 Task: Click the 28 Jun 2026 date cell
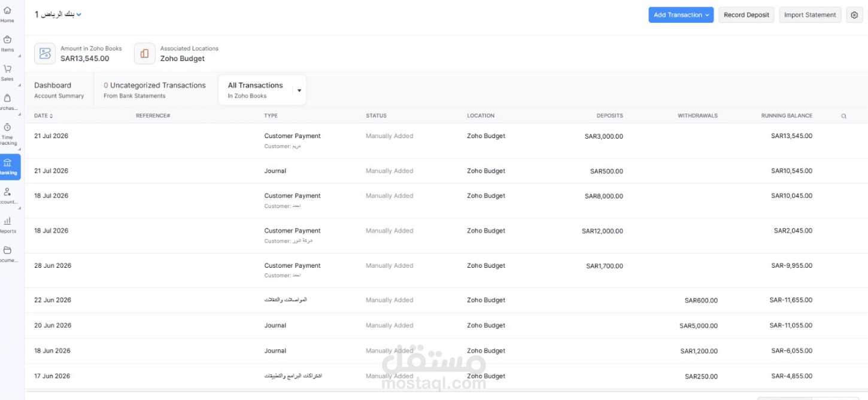click(53, 265)
